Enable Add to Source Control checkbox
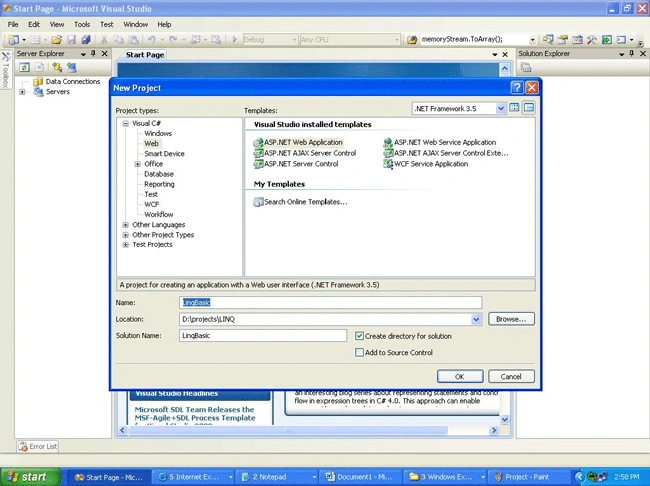The height and width of the screenshot is (486, 650). tap(359, 352)
